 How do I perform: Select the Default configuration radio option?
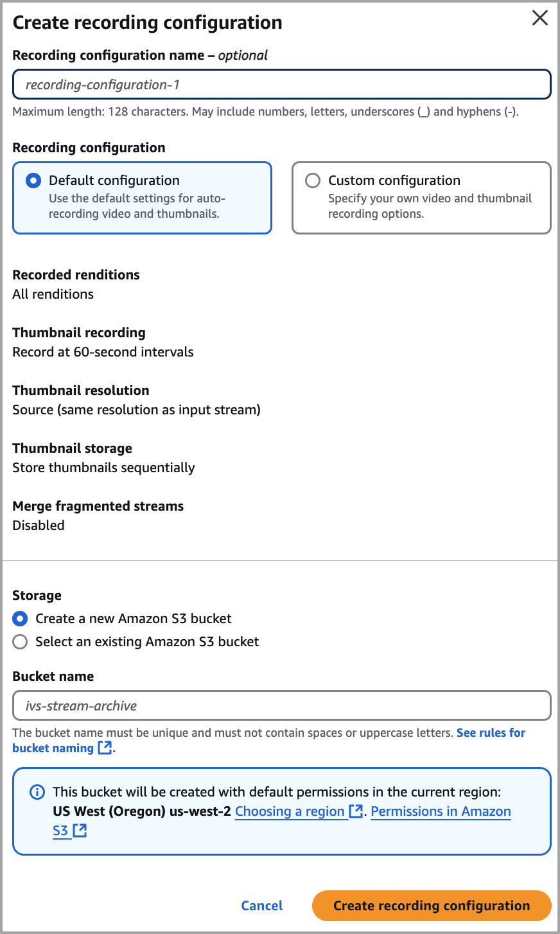coord(33,181)
